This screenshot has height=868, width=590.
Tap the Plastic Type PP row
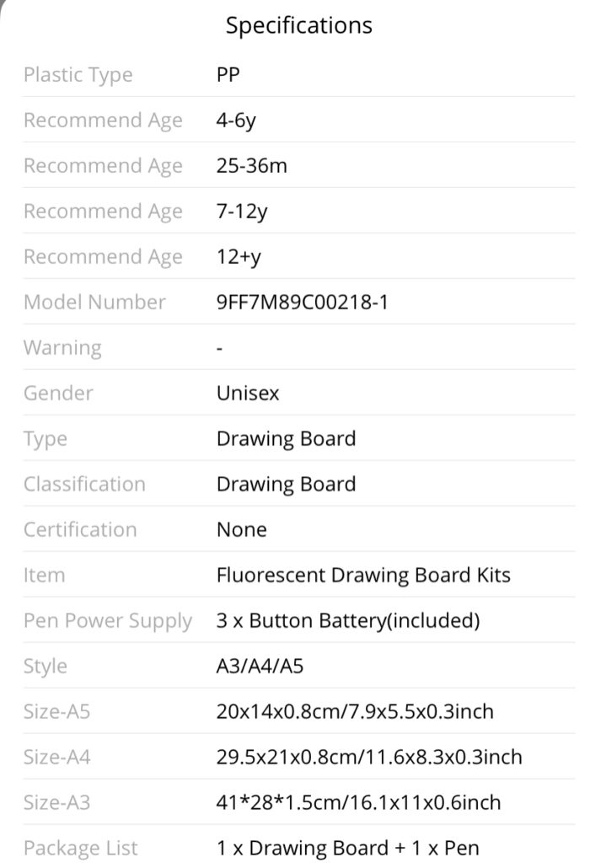pyautogui.click(x=299, y=75)
